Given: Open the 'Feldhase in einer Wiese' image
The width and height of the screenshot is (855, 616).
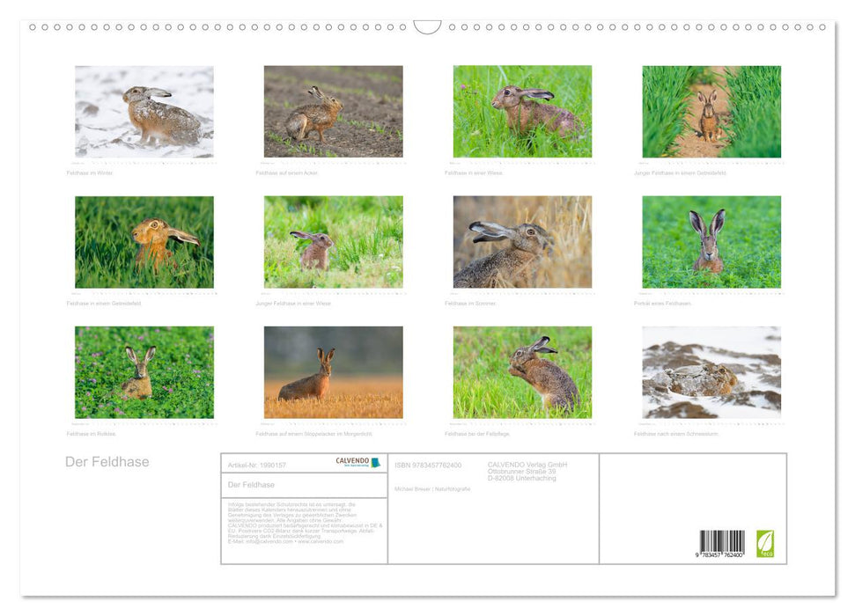Looking at the screenshot, I should point(522,112).
